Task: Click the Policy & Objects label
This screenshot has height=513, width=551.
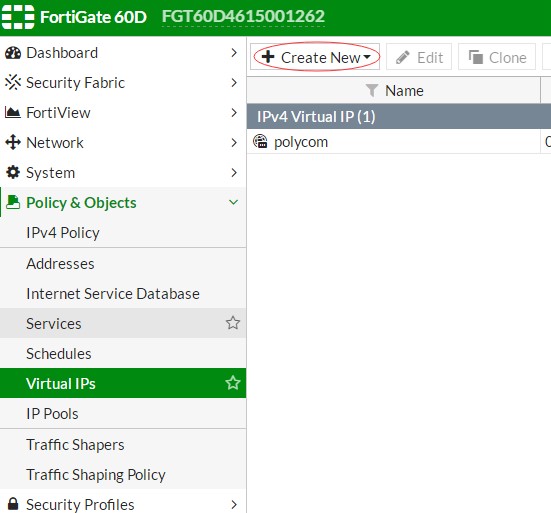Action: point(81,203)
